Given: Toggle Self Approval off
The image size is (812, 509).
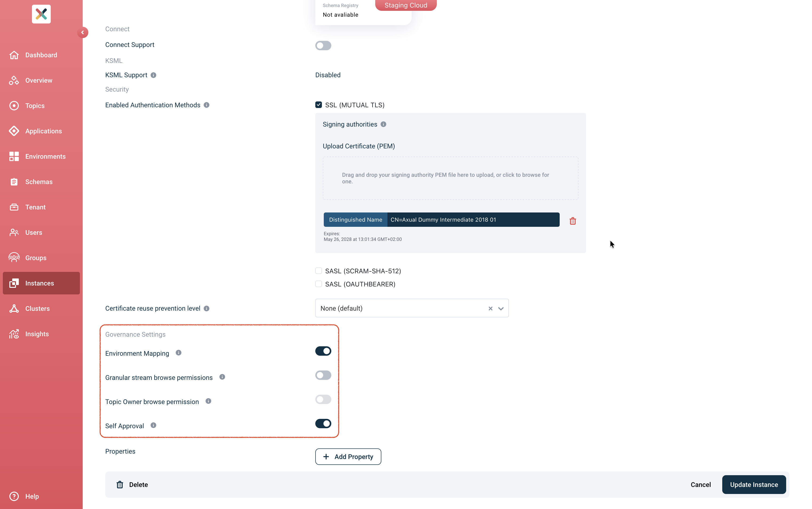Looking at the screenshot, I should point(323,424).
